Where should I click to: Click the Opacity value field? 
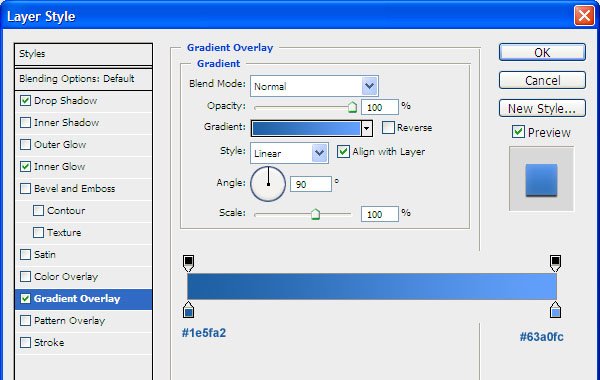tap(380, 108)
